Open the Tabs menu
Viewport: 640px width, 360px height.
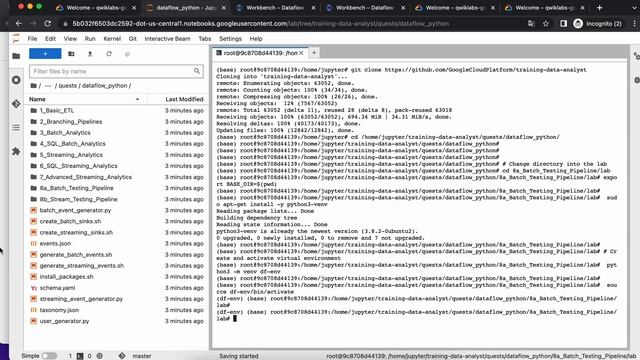pos(204,39)
